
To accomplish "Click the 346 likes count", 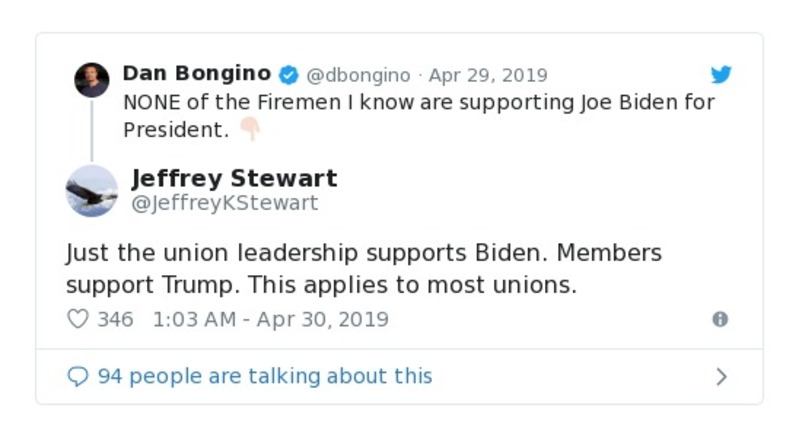I will [x=115, y=319].
